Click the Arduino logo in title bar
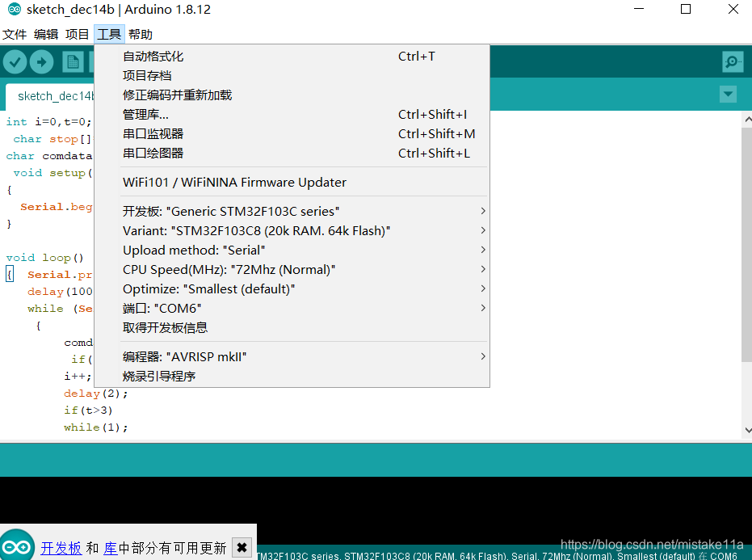 tap(15, 9)
